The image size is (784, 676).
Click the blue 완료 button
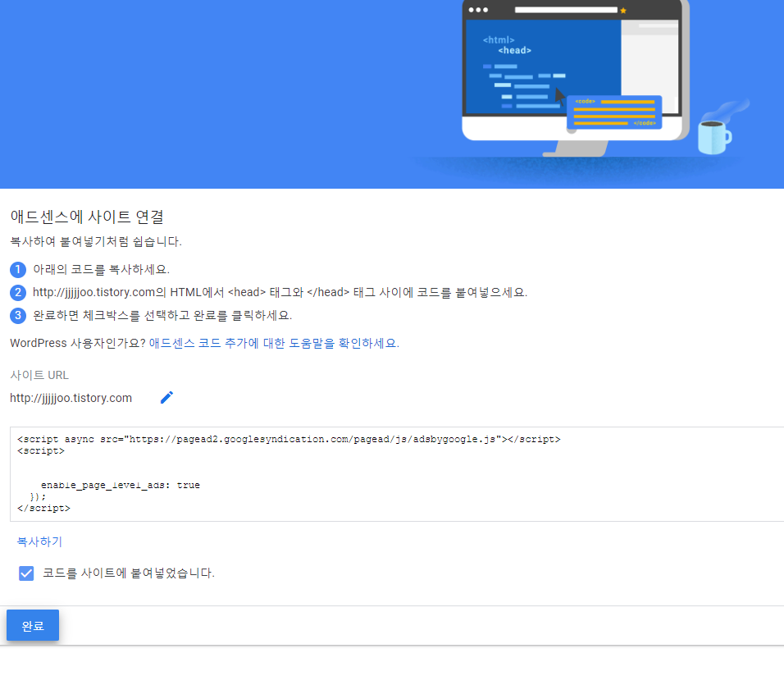33,625
